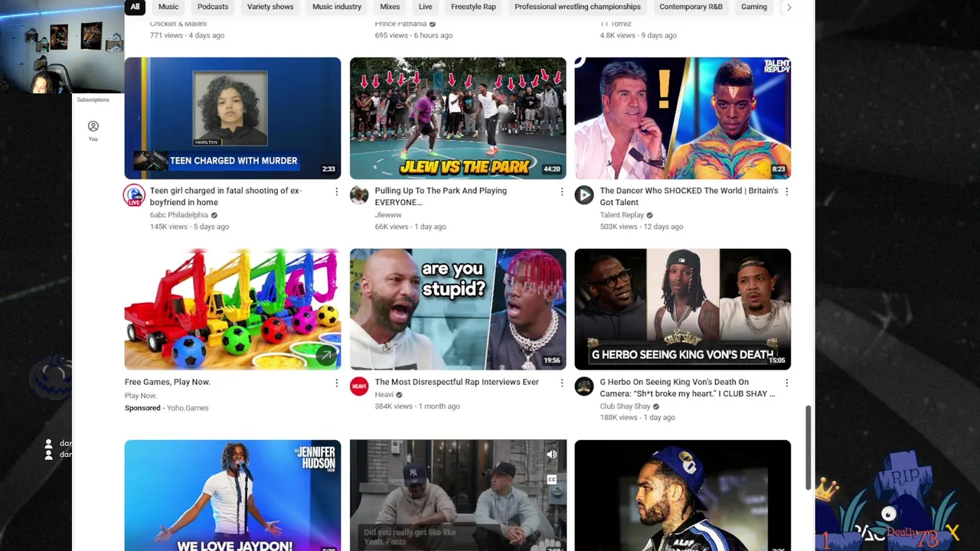Play the Talent Replay dancer thumbnail
980x551 pixels.
pos(683,118)
